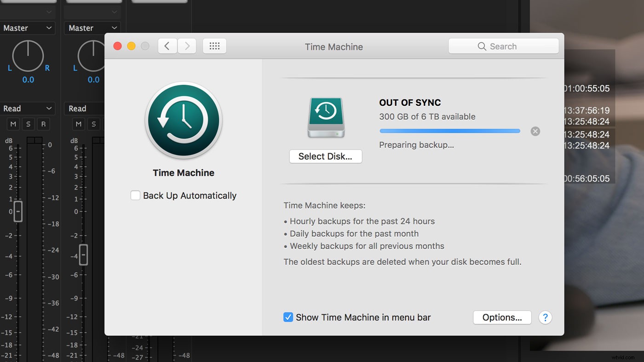Click the Time Machine backup disk icon
This screenshot has height=362, width=644.
pos(326,116)
